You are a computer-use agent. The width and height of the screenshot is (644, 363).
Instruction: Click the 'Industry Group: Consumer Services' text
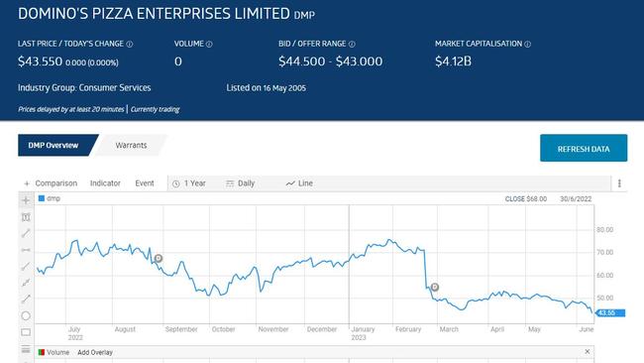tap(84, 87)
